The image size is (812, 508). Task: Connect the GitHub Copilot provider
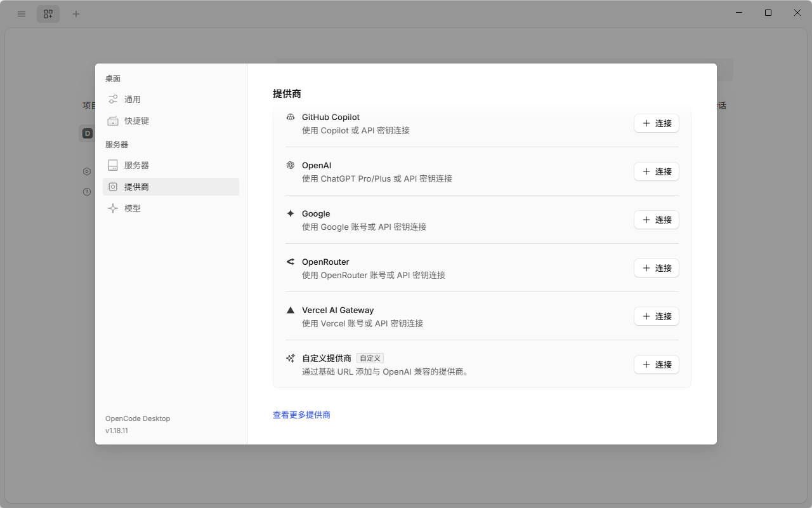coord(657,123)
